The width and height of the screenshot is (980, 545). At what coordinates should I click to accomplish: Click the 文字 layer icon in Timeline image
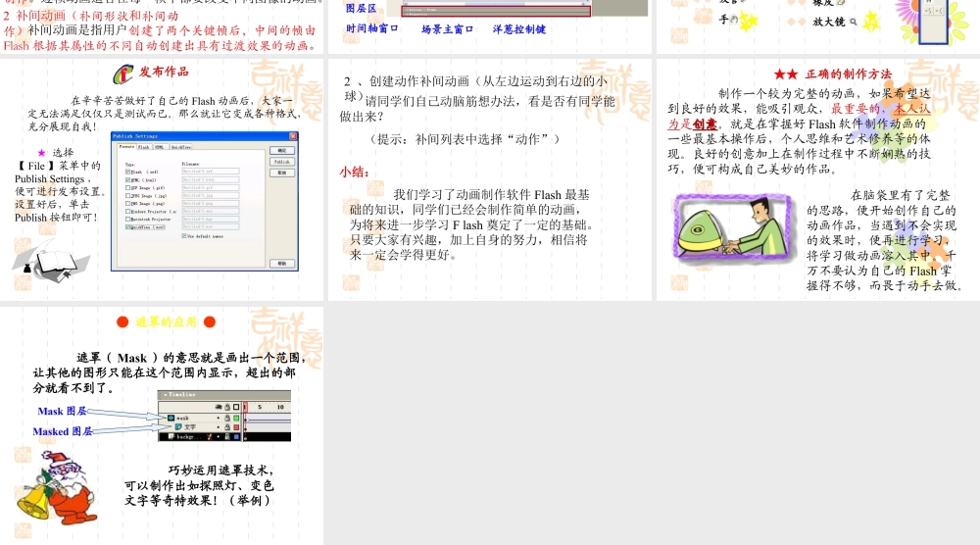(x=178, y=426)
